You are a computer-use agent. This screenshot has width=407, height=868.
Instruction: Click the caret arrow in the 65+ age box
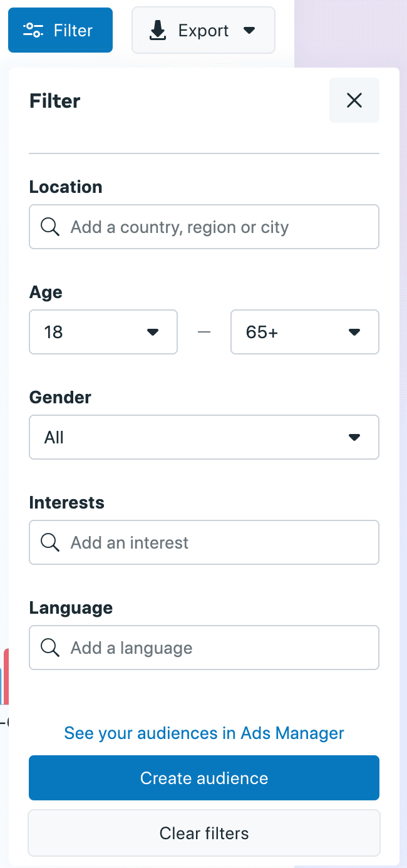click(x=354, y=332)
